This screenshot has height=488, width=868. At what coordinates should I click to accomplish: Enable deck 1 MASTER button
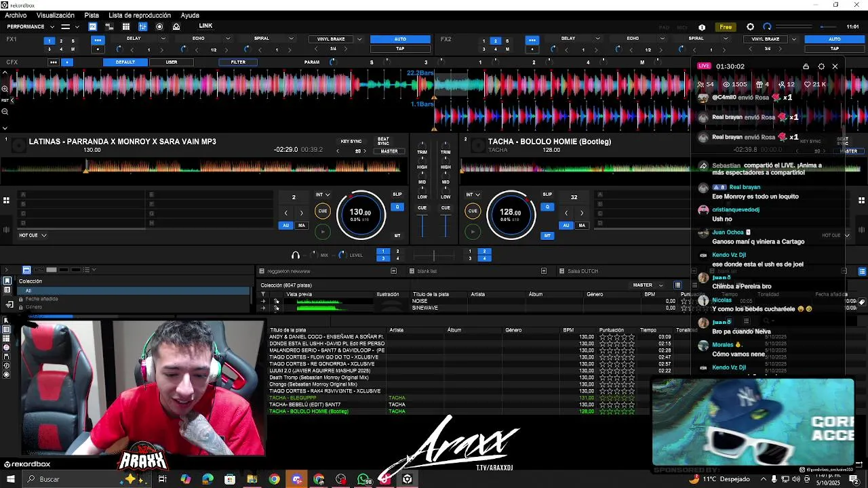pos(389,152)
